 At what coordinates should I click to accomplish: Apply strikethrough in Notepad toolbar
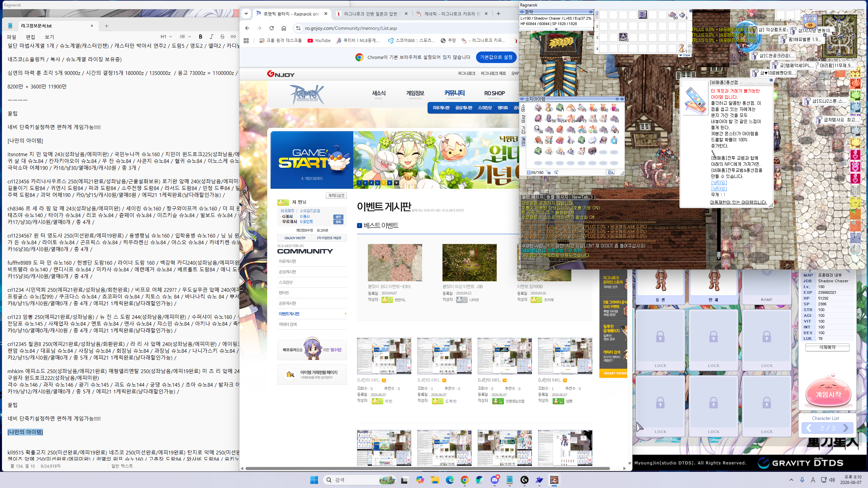point(222,37)
